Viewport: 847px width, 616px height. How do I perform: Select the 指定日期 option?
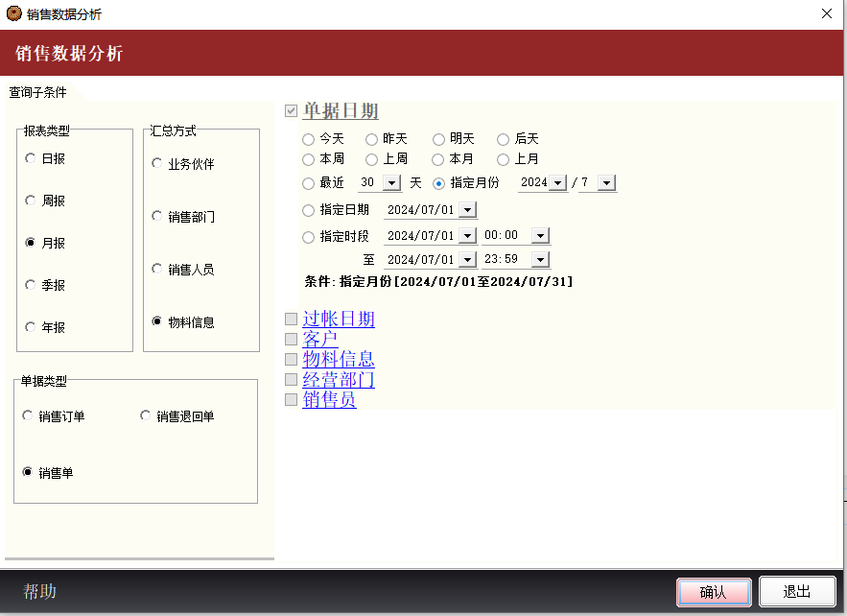309,210
